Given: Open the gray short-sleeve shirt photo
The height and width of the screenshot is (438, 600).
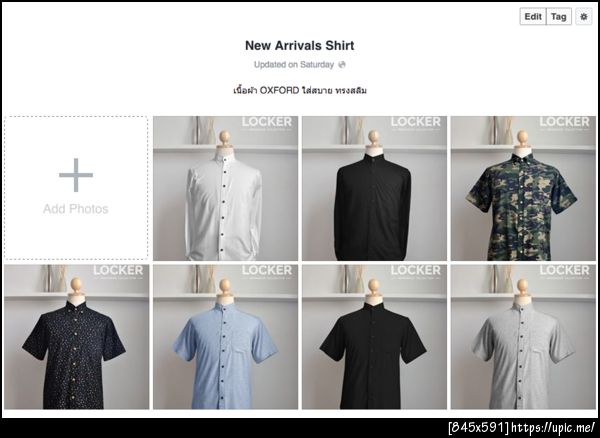Looking at the screenshot, I should [x=523, y=337].
